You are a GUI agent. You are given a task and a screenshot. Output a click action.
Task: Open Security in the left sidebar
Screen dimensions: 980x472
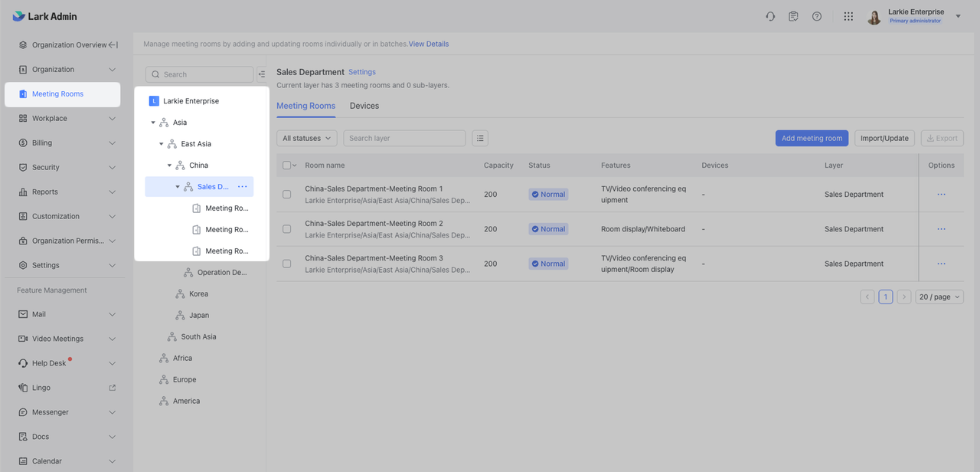(46, 167)
